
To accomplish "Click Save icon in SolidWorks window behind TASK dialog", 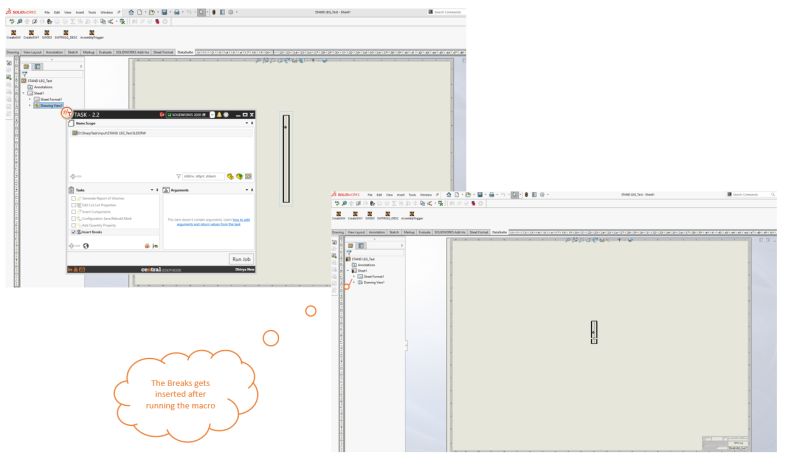I will 164,12.
